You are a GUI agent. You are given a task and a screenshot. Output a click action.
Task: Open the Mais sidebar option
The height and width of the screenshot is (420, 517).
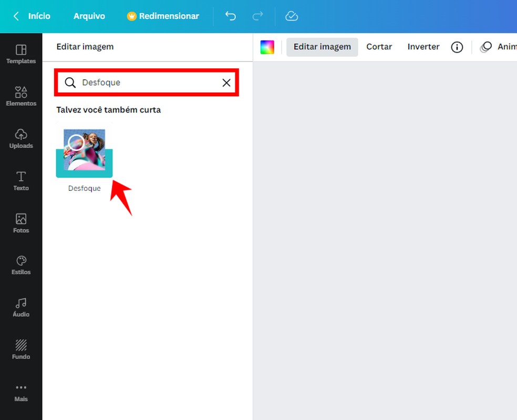(x=21, y=393)
